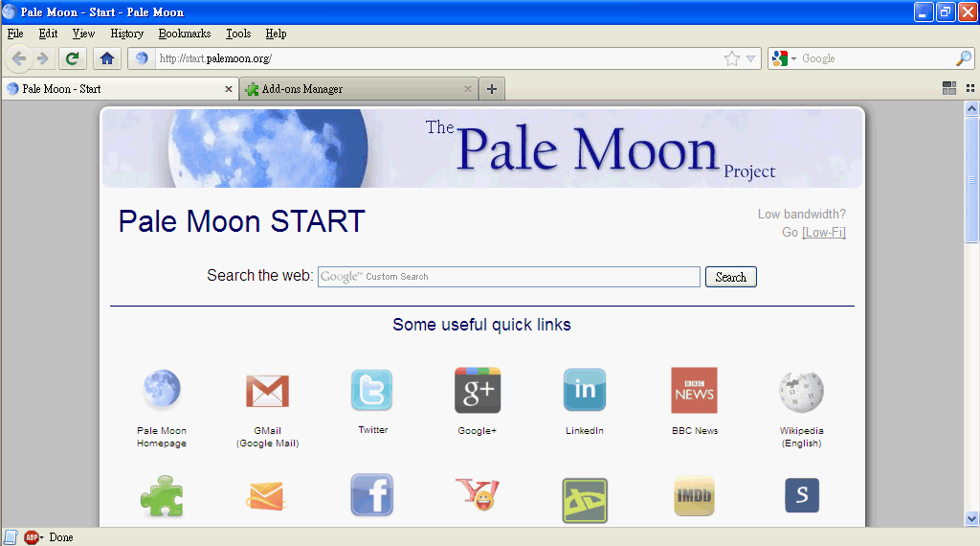Click the search magnifier icon in the Google box
Viewport: 980px width, 546px height.
(x=964, y=58)
